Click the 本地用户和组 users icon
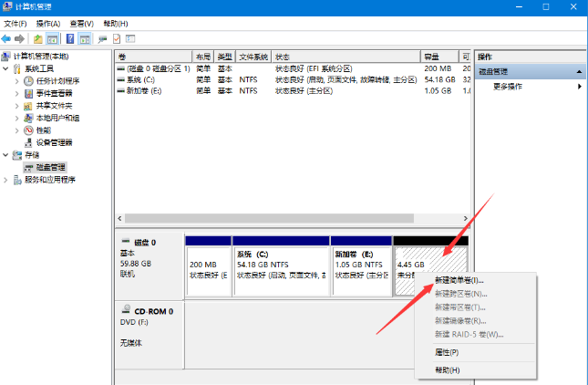The image size is (588, 385). click(29, 118)
